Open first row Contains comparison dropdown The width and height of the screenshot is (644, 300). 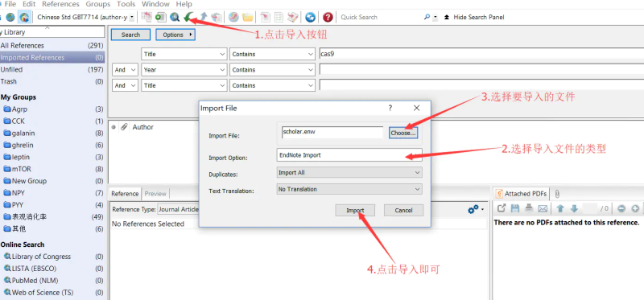click(x=272, y=54)
